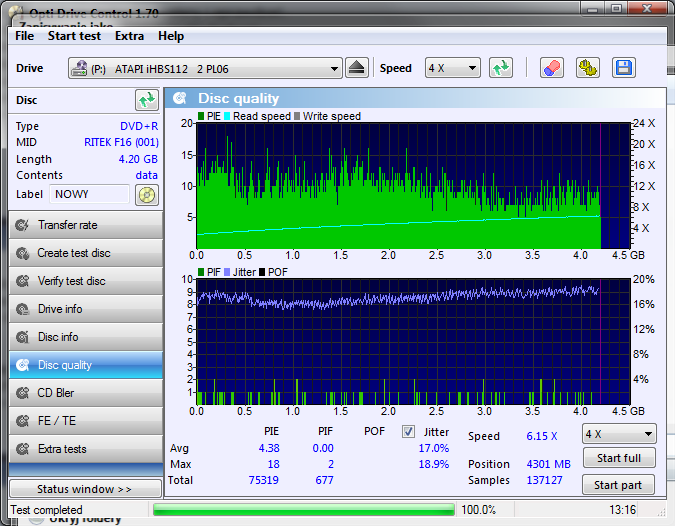This screenshot has width=675, height=526.
Task: Click the Disc info sidebar icon
Action: (22, 337)
